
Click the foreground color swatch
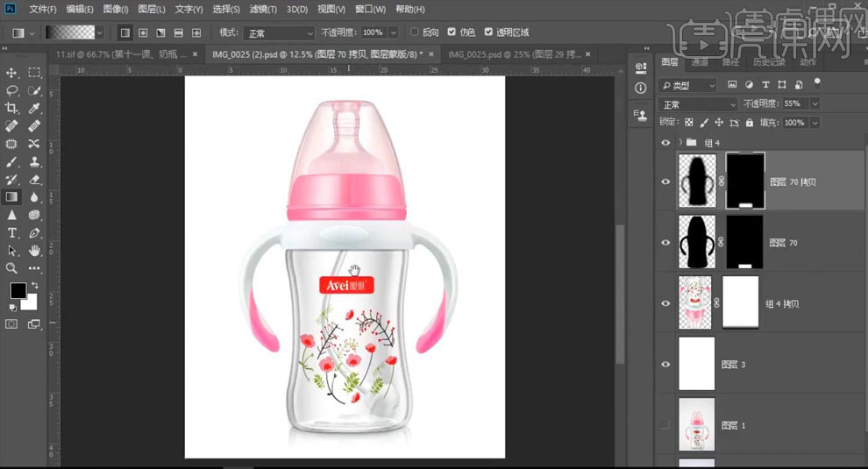tap(18, 290)
